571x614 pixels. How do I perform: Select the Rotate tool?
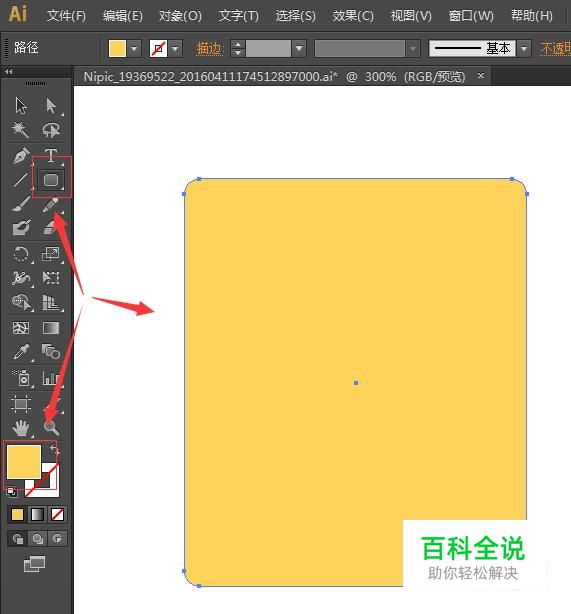21,254
